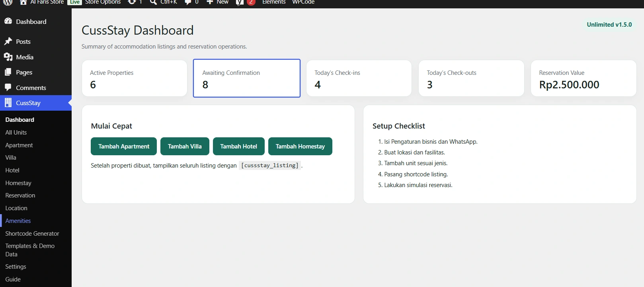Viewport: 644px width, 287px height.
Task: Click the Comments icon in sidebar
Action: pos(8,87)
